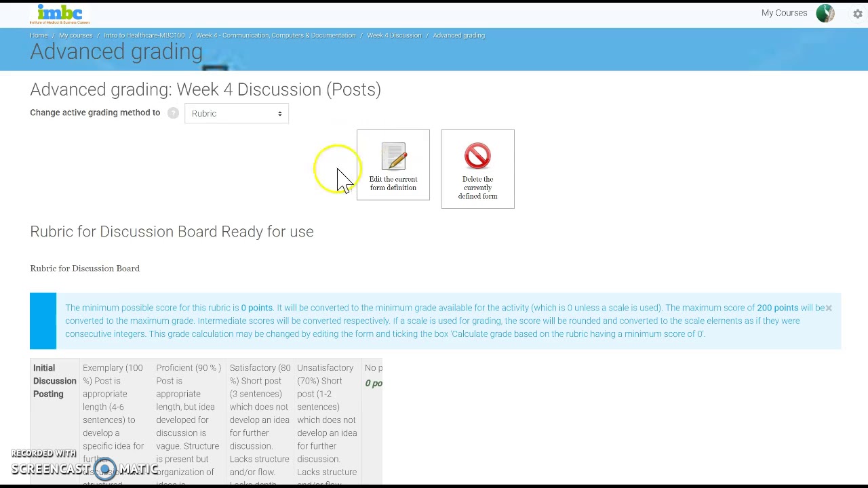Image resolution: width=868 pixels, height=488 pixels.
Task: Click the '0 points' text in notice
Action: (x=257, y=308)
